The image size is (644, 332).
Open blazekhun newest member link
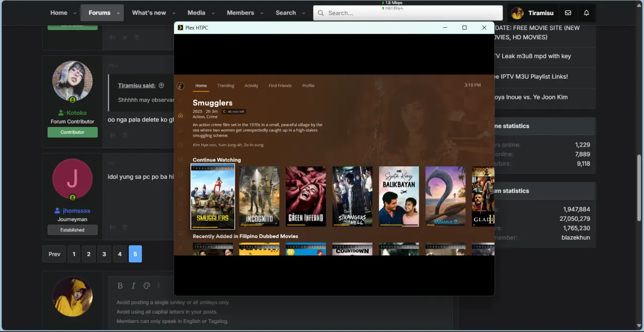tap(576, 237)
